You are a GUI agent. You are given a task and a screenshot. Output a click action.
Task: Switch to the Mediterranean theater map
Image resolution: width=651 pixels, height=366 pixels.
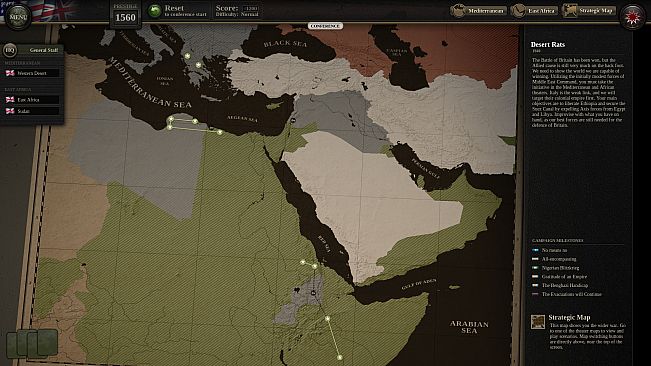tap(479, 11)
